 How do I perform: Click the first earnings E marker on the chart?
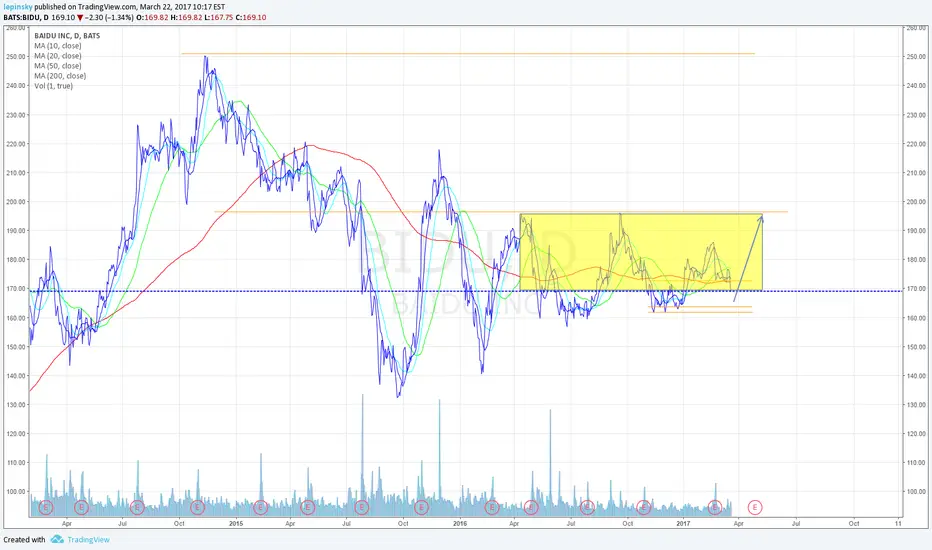tap(46, 507)
